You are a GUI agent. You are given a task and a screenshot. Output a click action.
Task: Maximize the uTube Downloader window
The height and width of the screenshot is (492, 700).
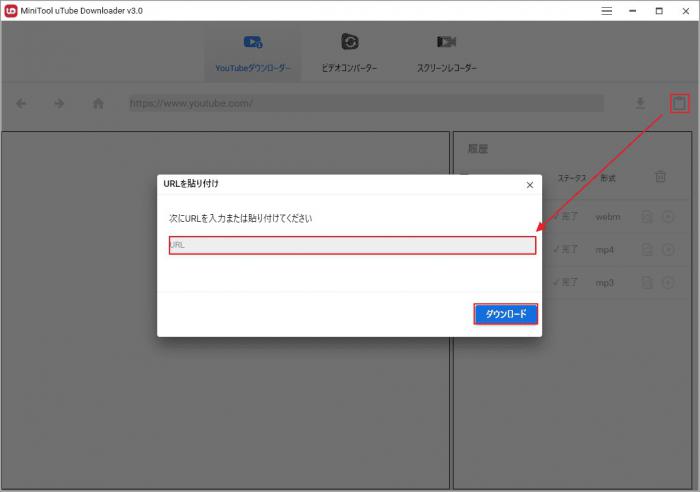pos(659,11)
